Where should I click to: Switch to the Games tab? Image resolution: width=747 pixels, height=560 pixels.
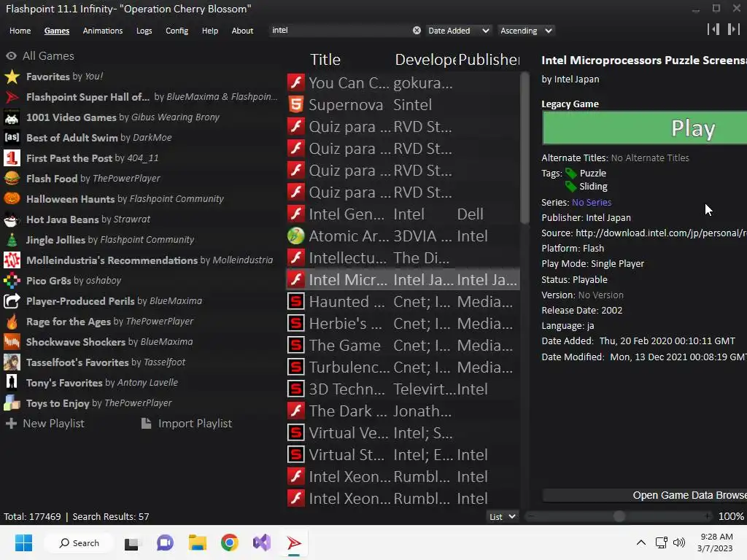click(x=57, y=31)
